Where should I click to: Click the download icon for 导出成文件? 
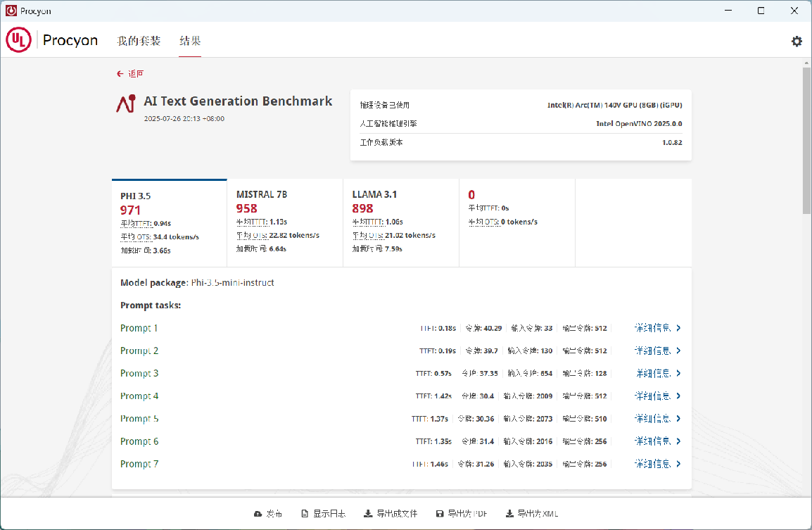click(367, 514)
